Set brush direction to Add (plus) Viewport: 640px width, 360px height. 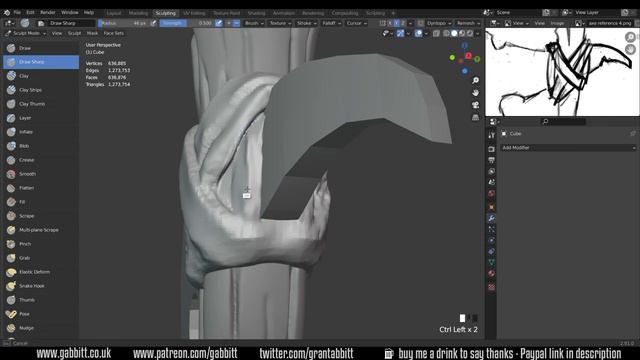click(229, 23)
